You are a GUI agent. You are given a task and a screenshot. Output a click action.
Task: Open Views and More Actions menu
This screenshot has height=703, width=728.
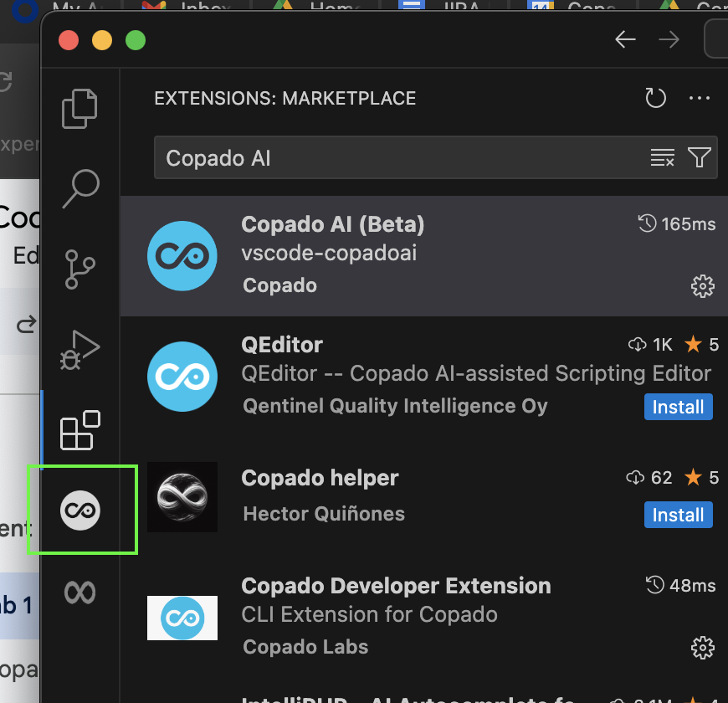pyautogui.click(x=700, y=98)
